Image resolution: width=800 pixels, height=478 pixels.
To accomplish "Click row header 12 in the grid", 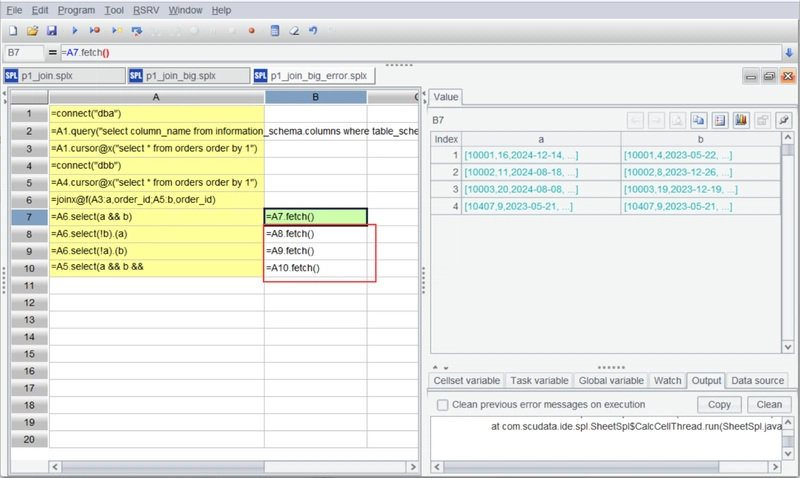I will click(29, 303).
